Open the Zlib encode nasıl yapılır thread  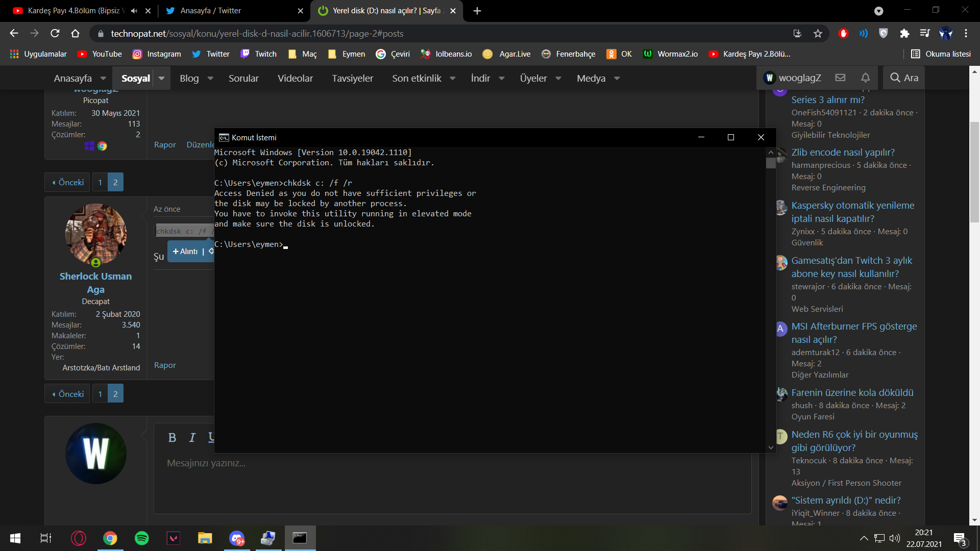point(843,152)
